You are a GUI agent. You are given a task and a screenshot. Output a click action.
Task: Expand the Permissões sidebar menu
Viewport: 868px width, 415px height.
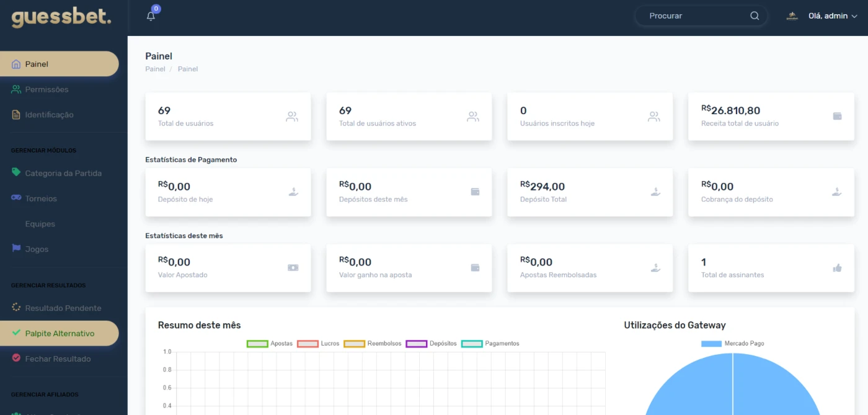tap(46, 89)
